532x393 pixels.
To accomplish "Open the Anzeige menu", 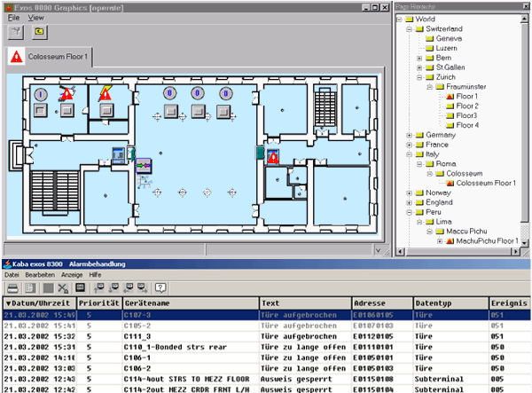I will (x=72, y=275).
